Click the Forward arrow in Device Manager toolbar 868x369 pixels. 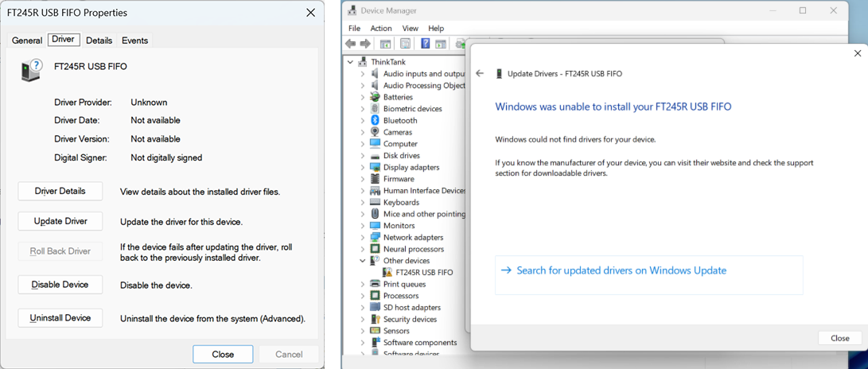[365, 43]
